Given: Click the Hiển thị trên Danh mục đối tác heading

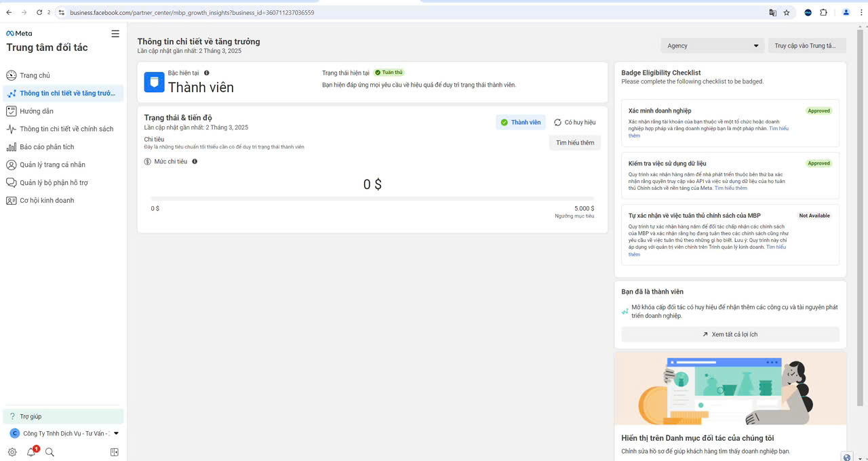Looking at the screenshot, I should point(698,438).
